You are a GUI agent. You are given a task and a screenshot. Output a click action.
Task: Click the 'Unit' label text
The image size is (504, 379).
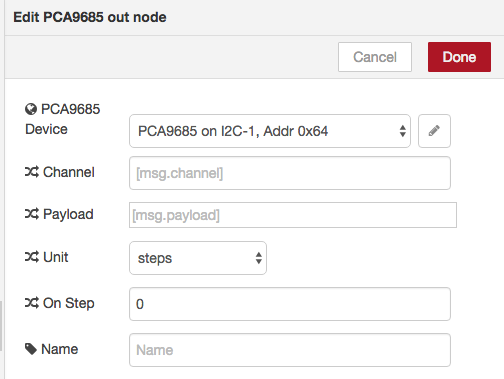point(56,257)
